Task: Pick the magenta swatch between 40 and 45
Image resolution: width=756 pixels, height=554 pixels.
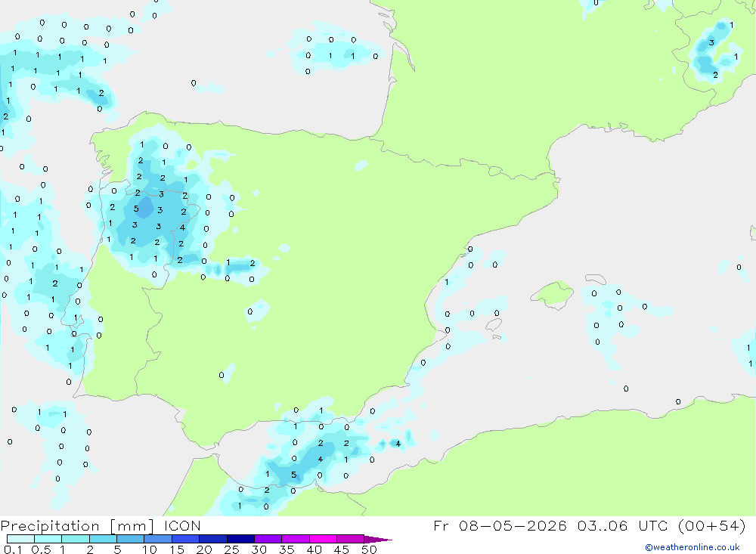Action: (x=323, y=539)
